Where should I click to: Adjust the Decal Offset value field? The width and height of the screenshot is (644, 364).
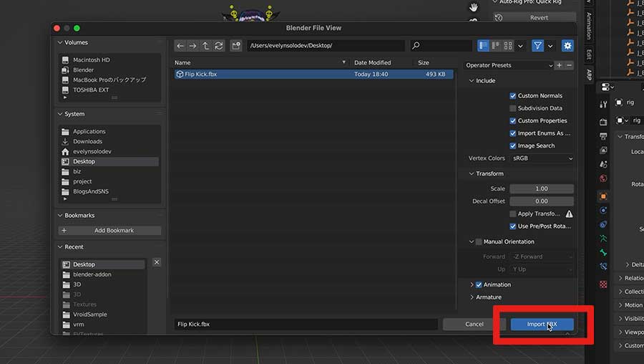coord(542,201)
